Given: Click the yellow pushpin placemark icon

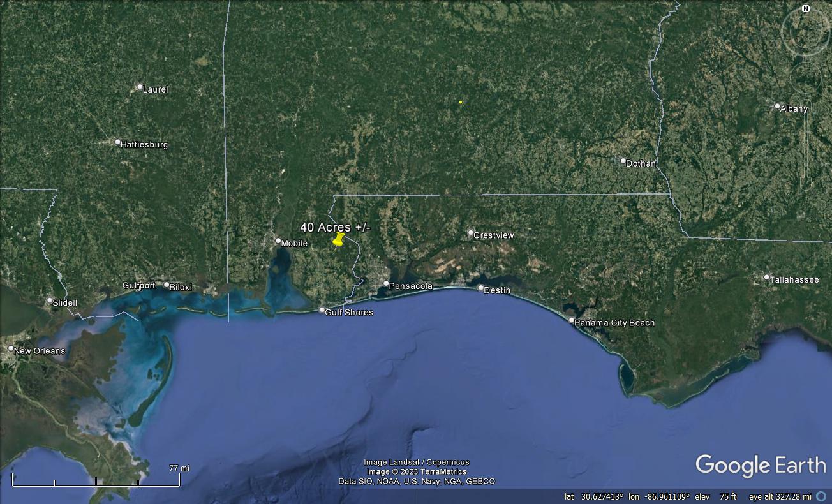Looking at the screenshot, I should 338,241.
